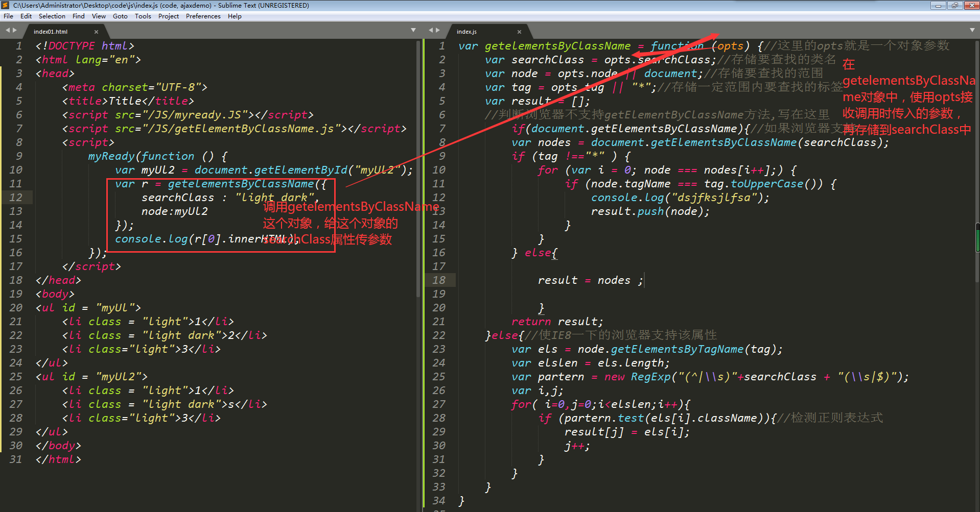This screenshot has width=980, height=512.
Task: Click the Sublime Text title bar icon
Action: pyautogui.click(x=6, y=6)
